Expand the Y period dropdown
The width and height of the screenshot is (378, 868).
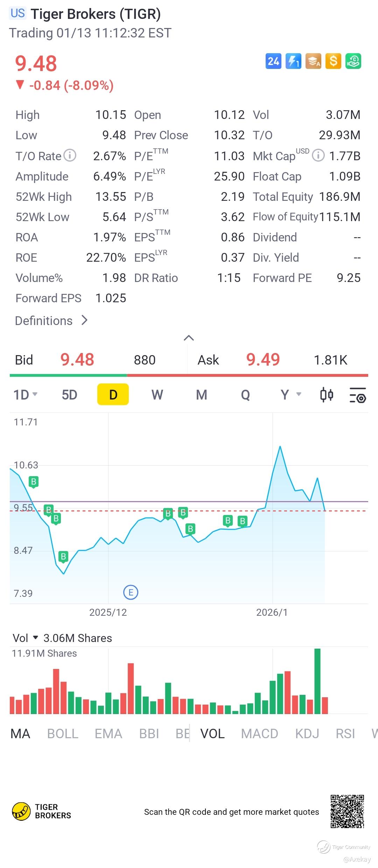coord(290,395)
